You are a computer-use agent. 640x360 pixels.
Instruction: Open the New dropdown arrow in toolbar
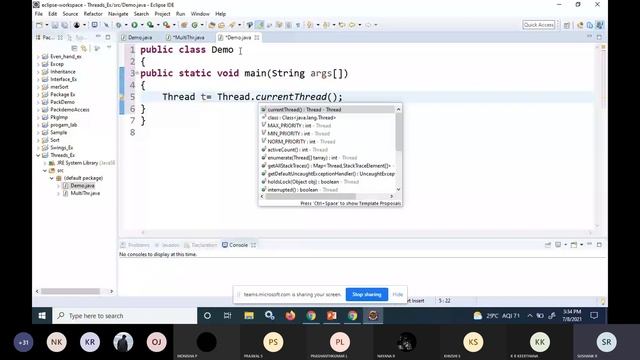tap(47, 25)
